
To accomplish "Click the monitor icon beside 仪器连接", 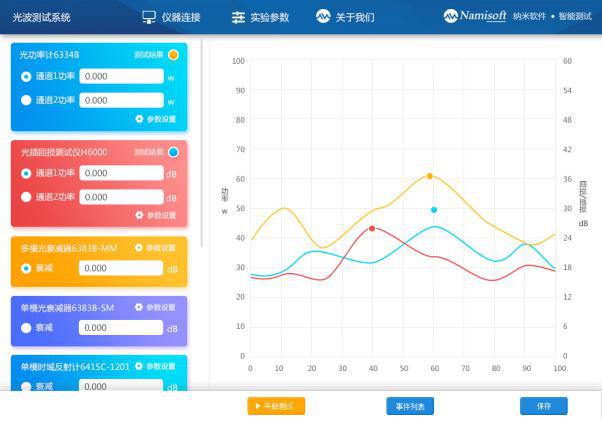I will (x=149, y=17).
